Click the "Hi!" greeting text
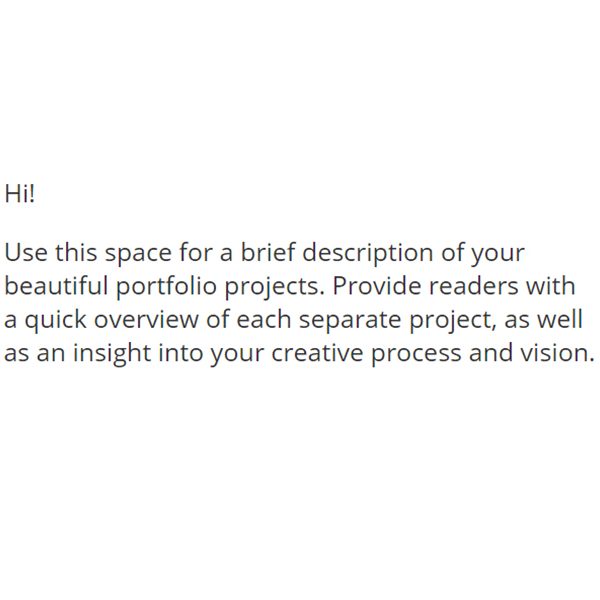600x600 pixels. click(x=20, y=193)
